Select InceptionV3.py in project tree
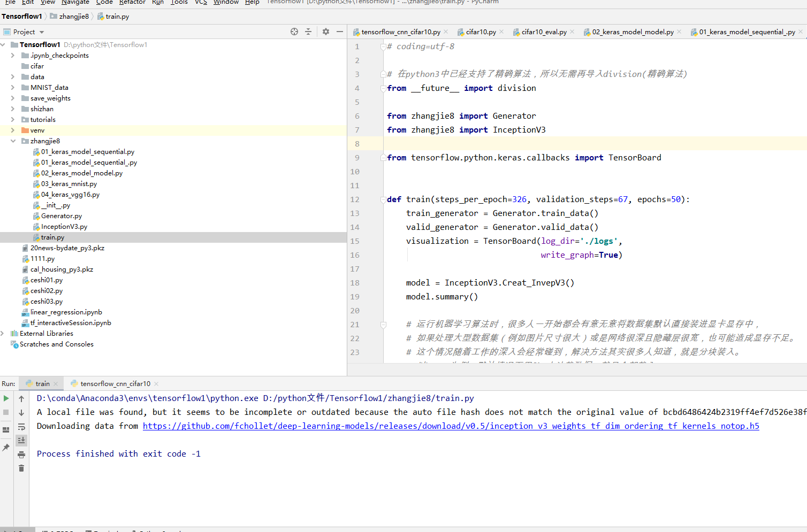This screenshot has width=807, height=532. click(x=64, y=227)
